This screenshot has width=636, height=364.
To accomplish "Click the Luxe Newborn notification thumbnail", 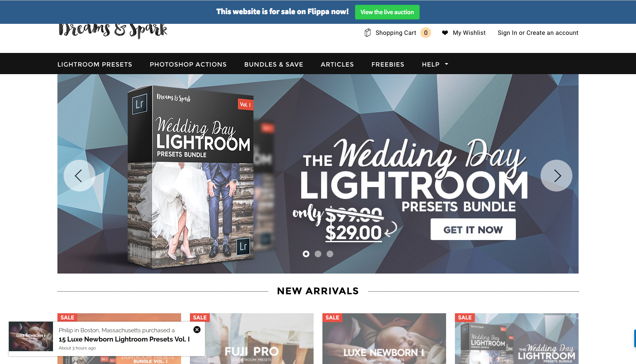I will 31,336.
